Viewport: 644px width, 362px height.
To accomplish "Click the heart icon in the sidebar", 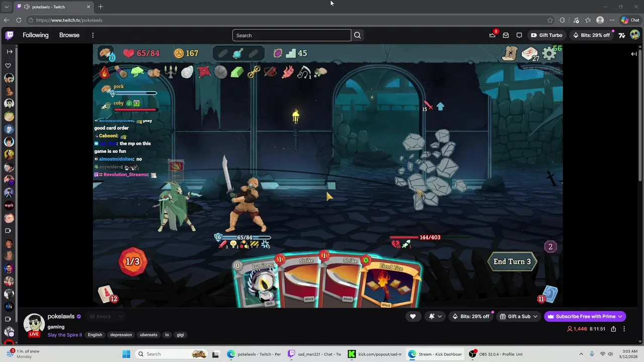I will [8, 65].
